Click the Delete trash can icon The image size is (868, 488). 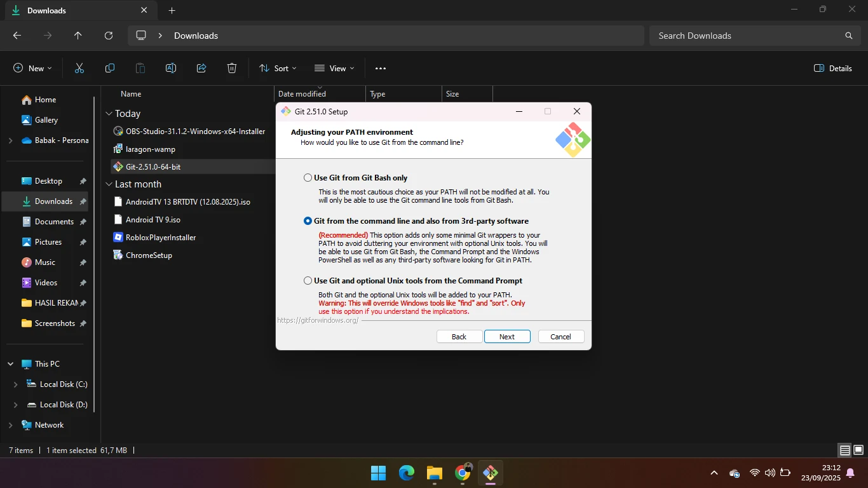tap(232, 68)
